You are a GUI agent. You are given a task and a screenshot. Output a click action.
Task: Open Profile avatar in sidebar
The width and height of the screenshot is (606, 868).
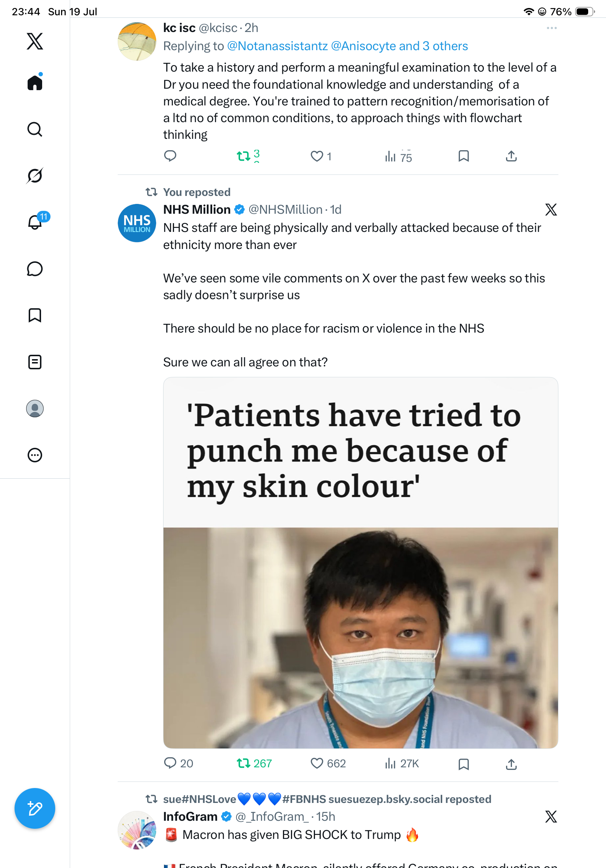(x=35, y=409)
